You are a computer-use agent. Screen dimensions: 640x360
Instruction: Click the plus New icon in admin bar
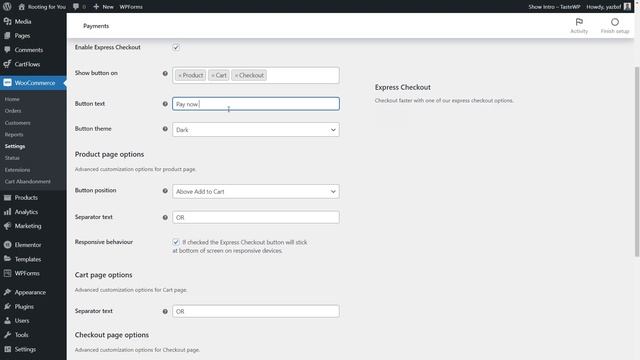tap(96, 7)
